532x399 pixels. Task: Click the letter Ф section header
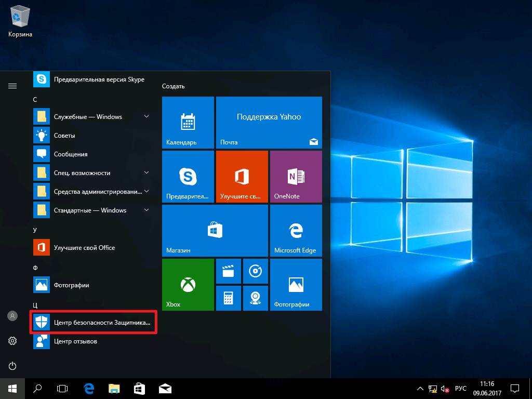tap(35, 268)
